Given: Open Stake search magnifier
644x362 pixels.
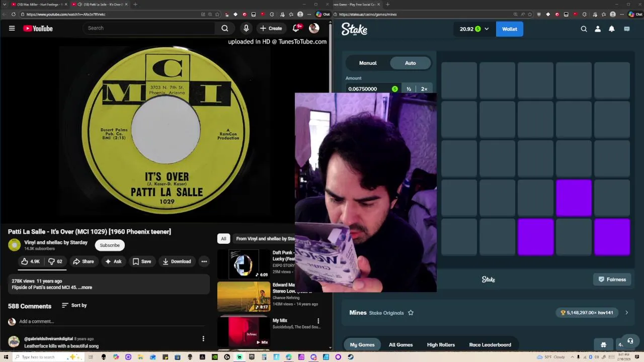Looking at the screenshot, I should coord(584,29).
